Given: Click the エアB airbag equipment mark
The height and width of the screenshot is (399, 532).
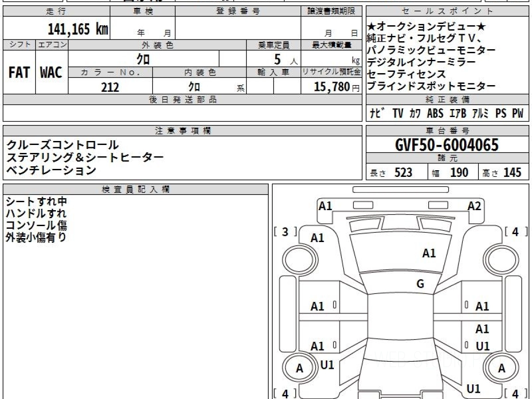Looking at the screenshot, I should (458, 113).
